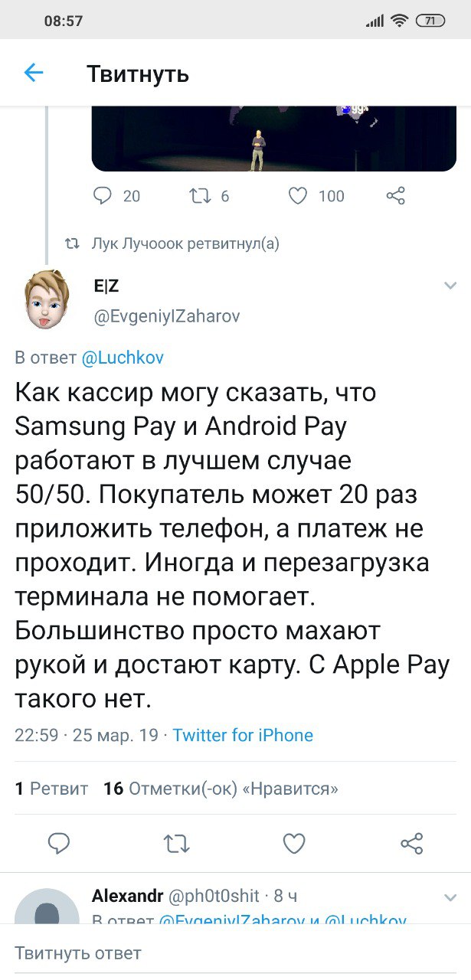Share the top tweet via share icon
Viewport: 471px width, 980px height.
tap(396, 196)
